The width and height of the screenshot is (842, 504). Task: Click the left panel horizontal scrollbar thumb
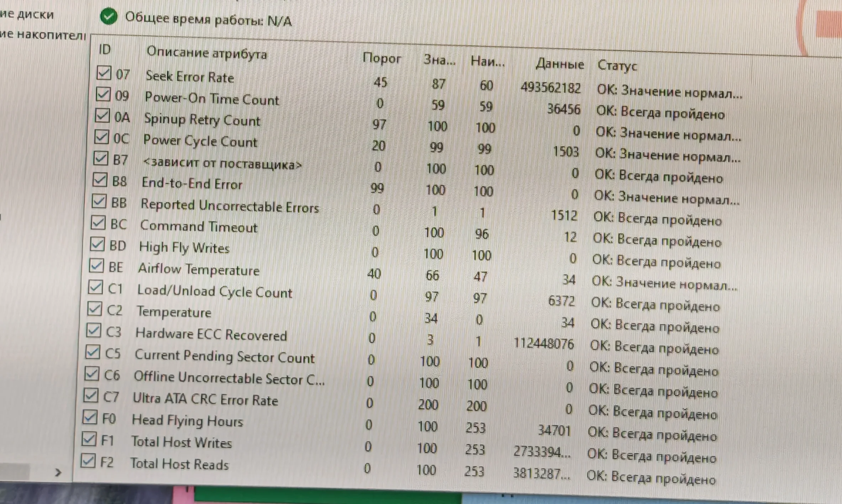14,472
